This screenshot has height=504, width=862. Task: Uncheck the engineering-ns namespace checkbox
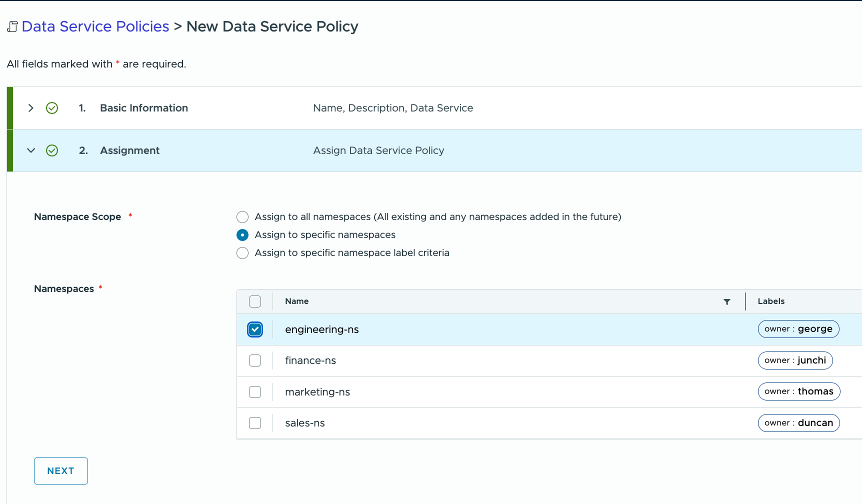[x=255, y=329]
